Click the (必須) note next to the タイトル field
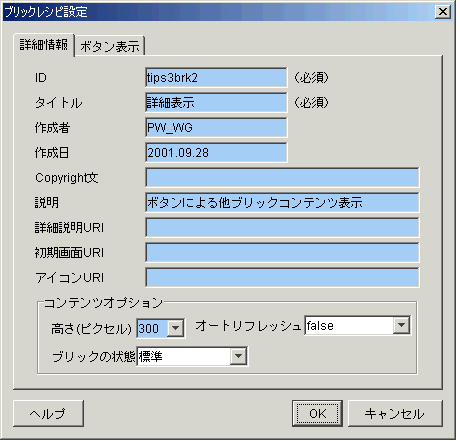This screenshot has height=441, width=460. click(x=312, y=103)
